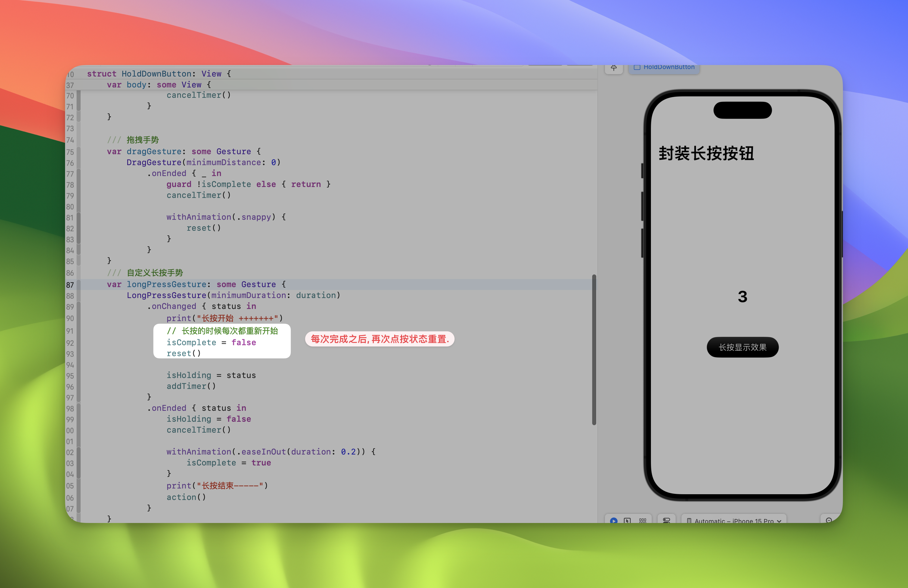Zoom out the preview canvas
Screen dimensions: 908x588
click(x=829, y=520)
